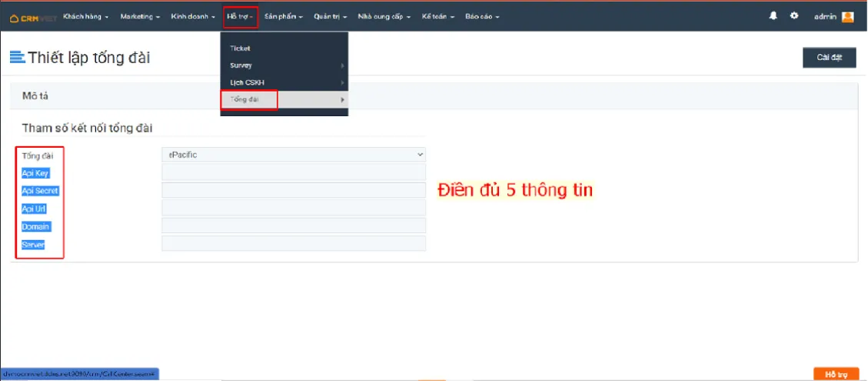Click the Tham số kết nối tổng đài heading
Viewport: 868px width, 381px height.
pos(87,128)
